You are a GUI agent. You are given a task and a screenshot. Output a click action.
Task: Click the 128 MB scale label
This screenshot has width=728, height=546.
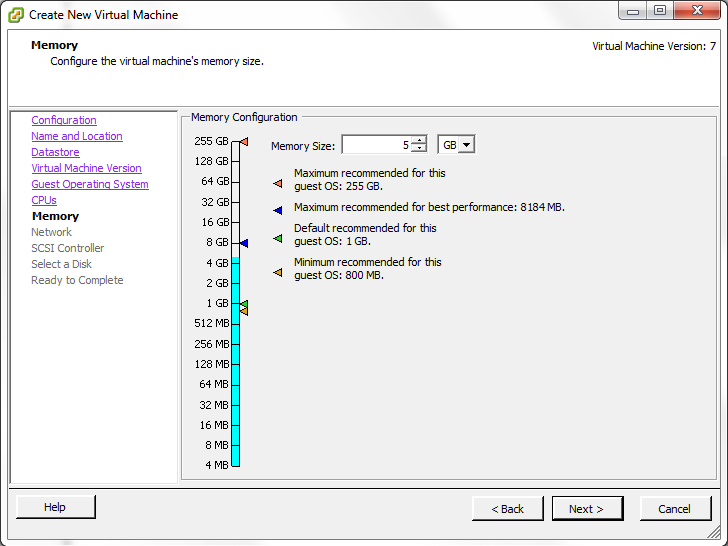tap(212, 364)
